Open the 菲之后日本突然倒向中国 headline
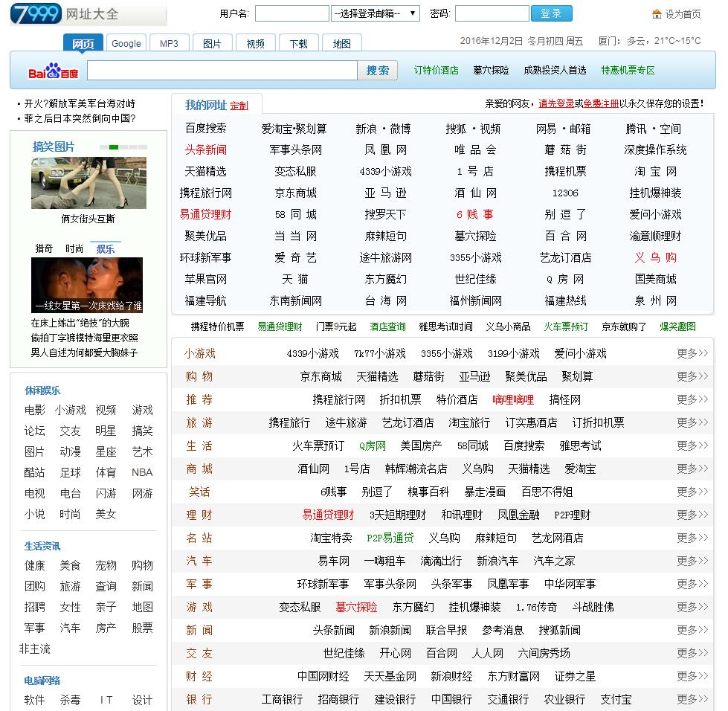This screenshot has height=711, width=728. (80, 118)
